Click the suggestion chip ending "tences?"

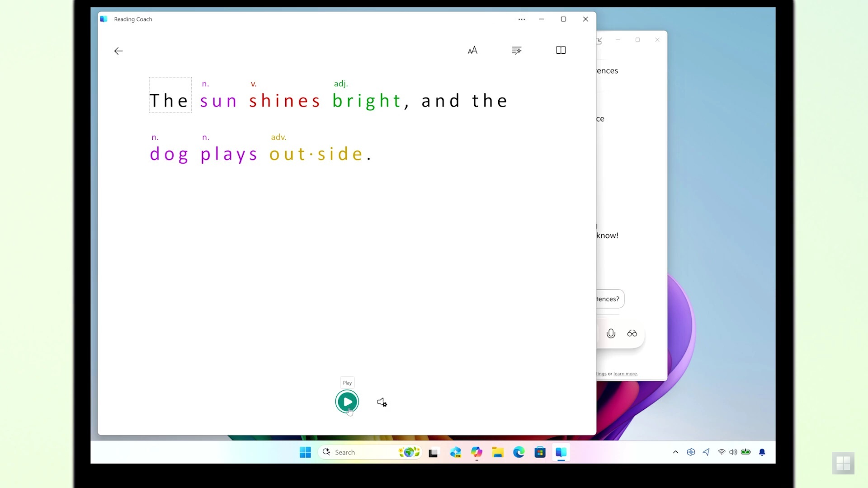coord(610,299)
